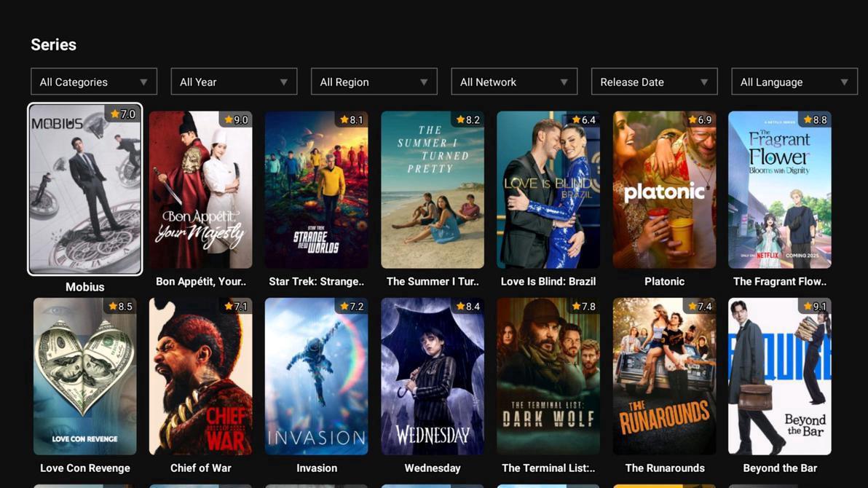Open the All Region dropdown

(x=374, y=82)
